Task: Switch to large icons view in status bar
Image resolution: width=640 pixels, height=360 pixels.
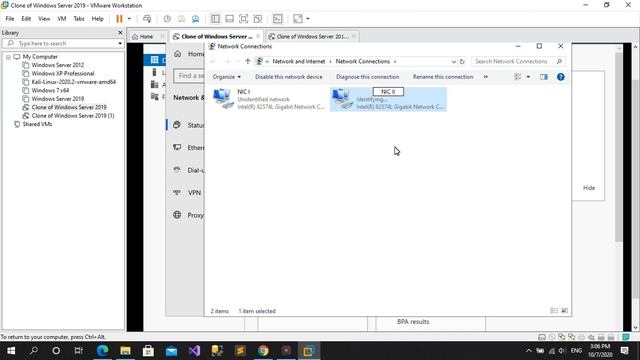Action: [564, 311]
